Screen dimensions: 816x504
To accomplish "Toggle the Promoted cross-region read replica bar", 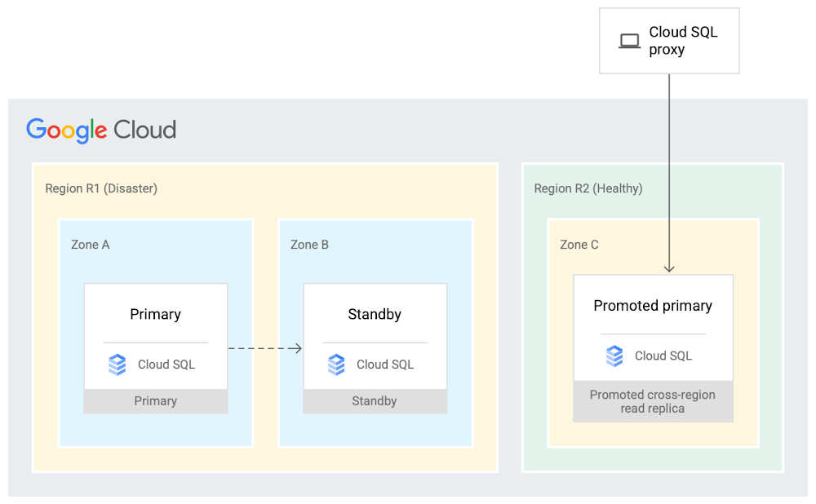I will point(653,401).
